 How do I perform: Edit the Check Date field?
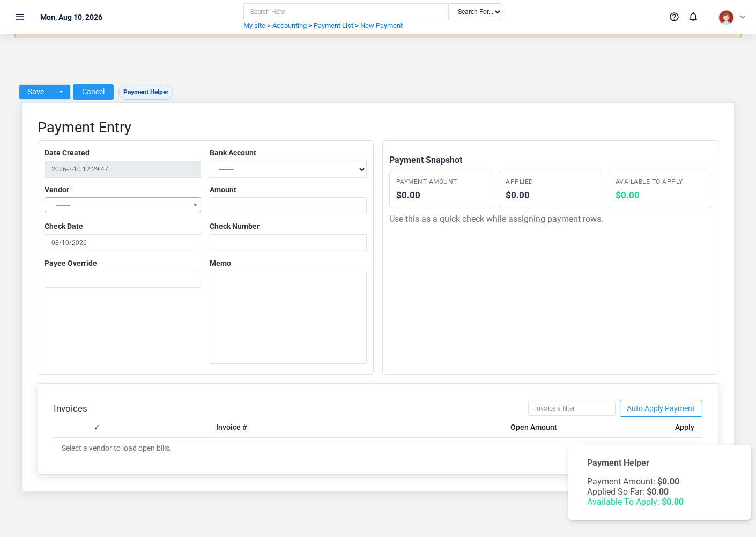(x=123, y=243)
